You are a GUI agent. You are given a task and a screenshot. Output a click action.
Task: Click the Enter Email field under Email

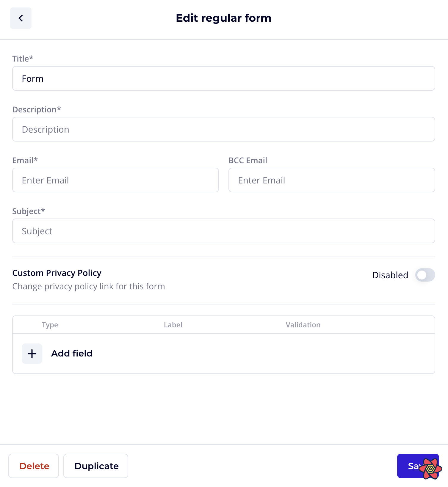click(x=115, y=180)
